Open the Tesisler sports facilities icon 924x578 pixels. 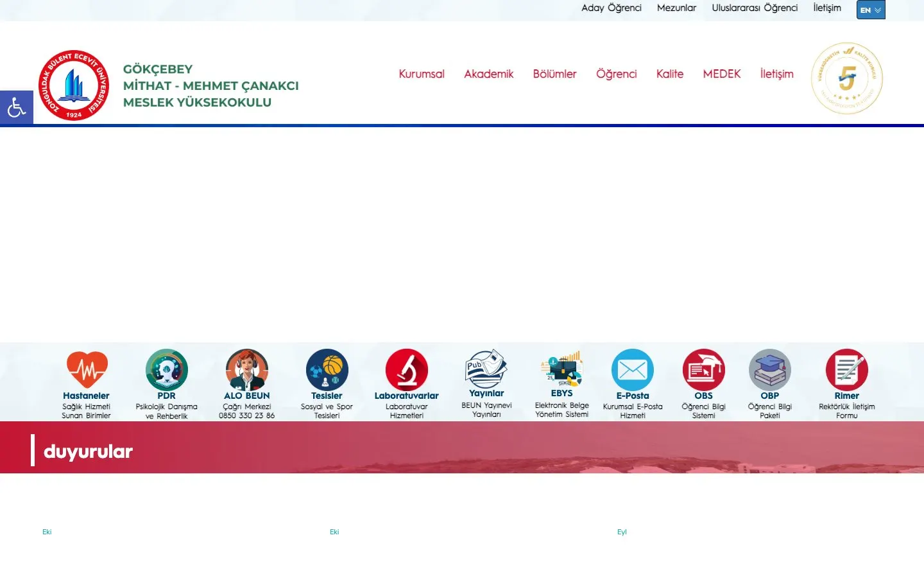(327, 370)
